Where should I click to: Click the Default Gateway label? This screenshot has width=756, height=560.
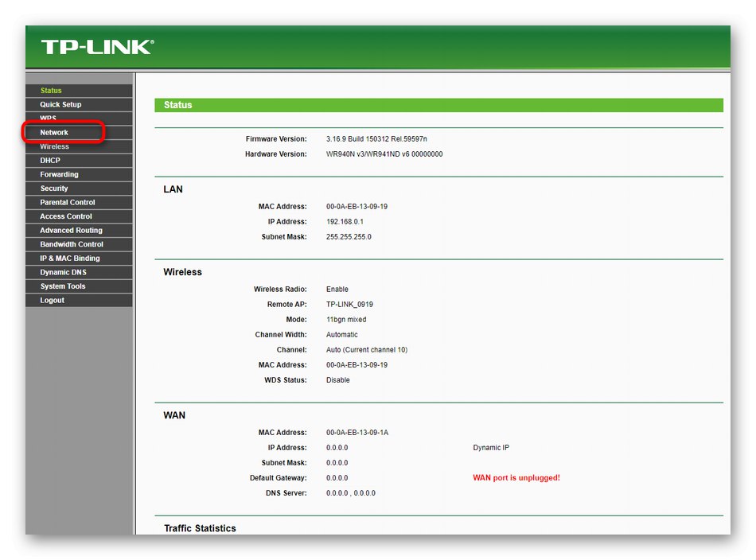(x=279, y=478)
